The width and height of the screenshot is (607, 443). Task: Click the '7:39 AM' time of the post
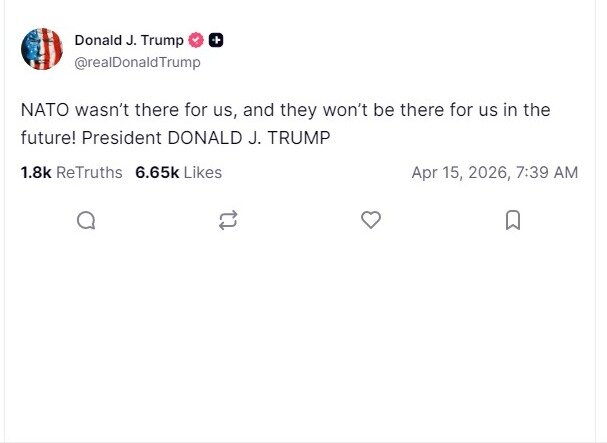click(548, 172)
